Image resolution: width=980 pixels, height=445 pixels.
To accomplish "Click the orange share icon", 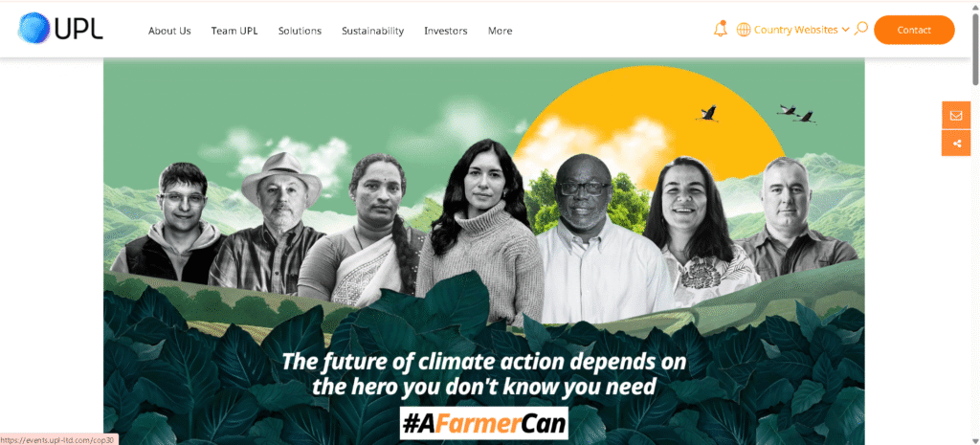I will pos(956,144).
